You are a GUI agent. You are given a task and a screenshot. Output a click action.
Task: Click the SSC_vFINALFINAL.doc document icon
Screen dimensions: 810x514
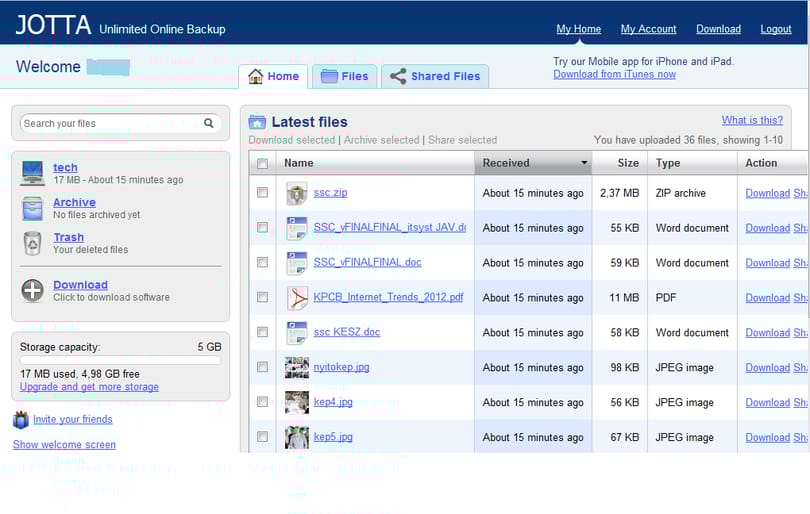click(x=297, y=263)
